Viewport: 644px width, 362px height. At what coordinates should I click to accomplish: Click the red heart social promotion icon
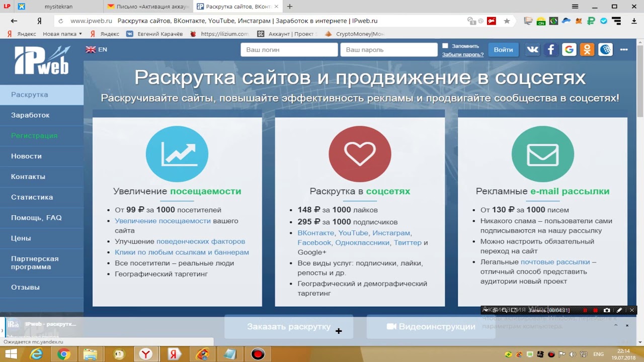tap(360, 153)
